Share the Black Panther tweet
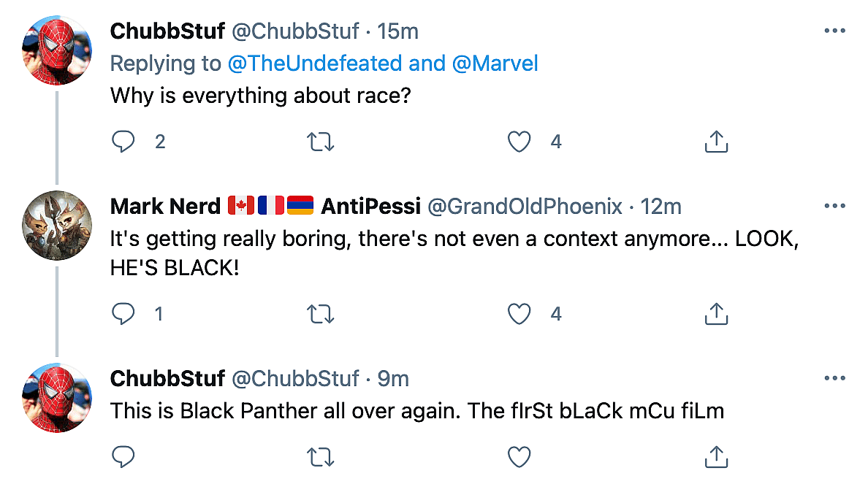 tap(716, 456)
